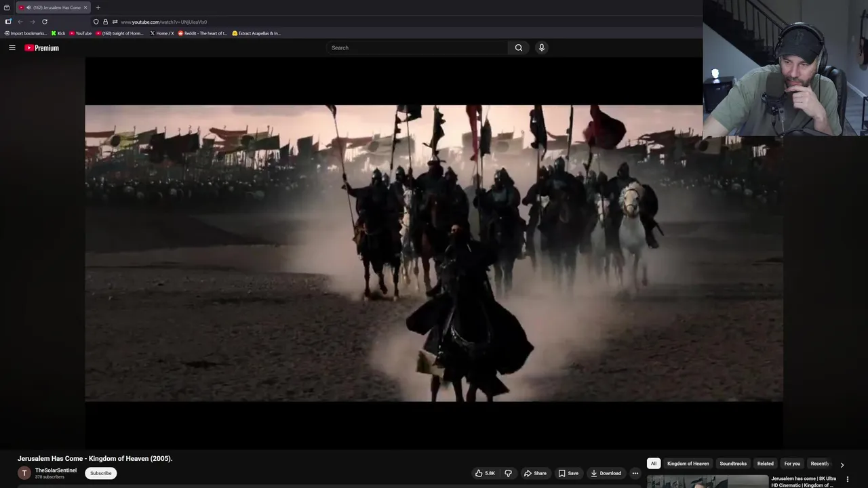The height and width of the screenshot is (488, 868).
Task: Select the Recently chip
Action: point(820,464)
